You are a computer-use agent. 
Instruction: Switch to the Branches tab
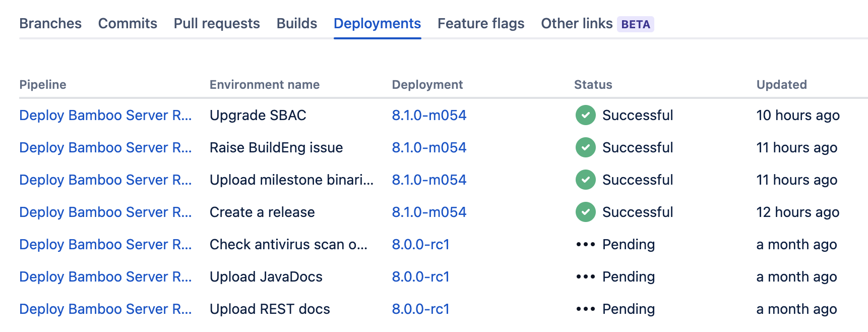[x=50, y=24]
